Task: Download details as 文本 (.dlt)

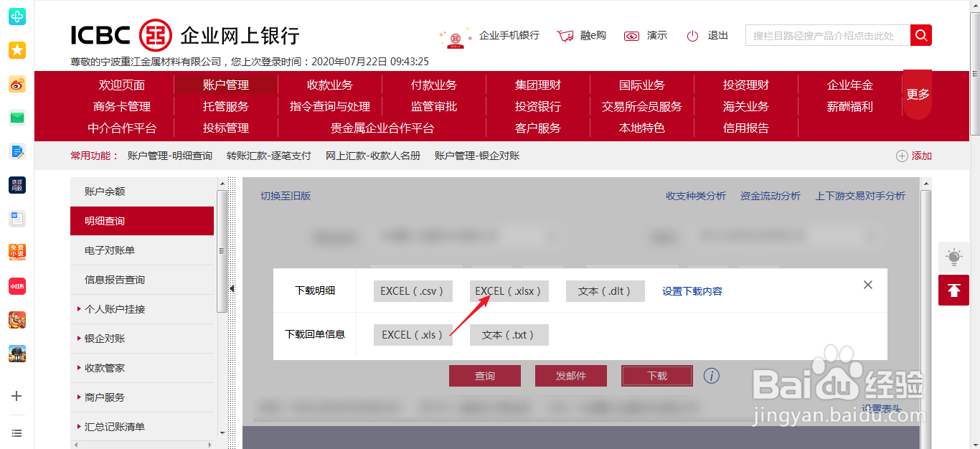Action: click(605, 291)
